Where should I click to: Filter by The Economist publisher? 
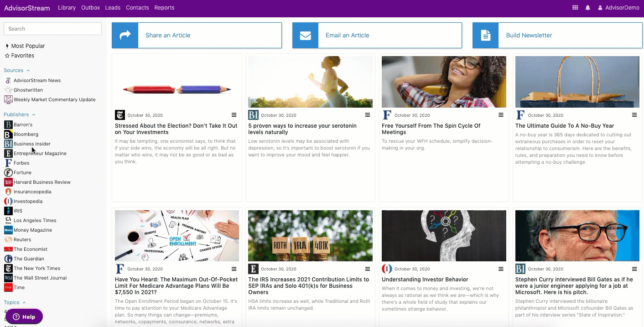[31, 249]
